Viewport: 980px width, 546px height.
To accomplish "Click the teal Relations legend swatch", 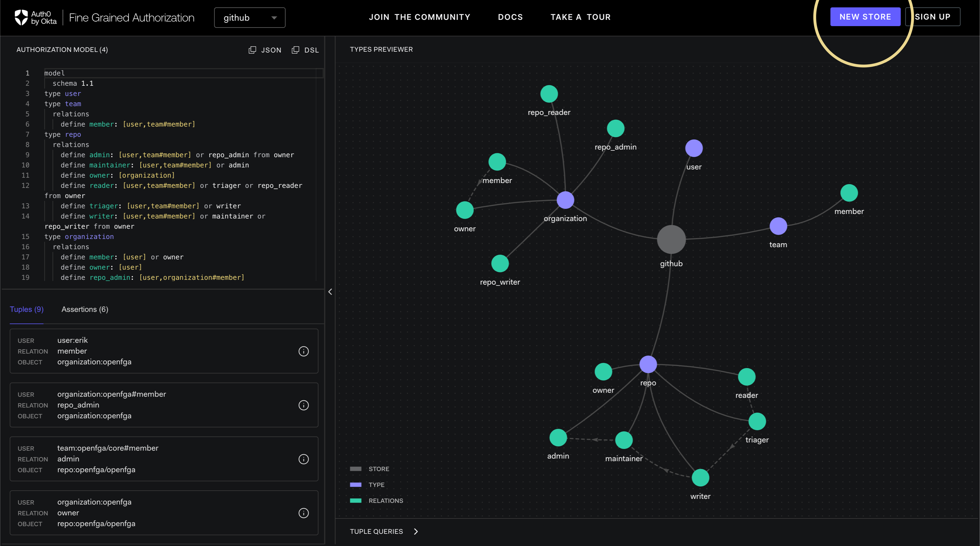I will click(x=355, y=501).
